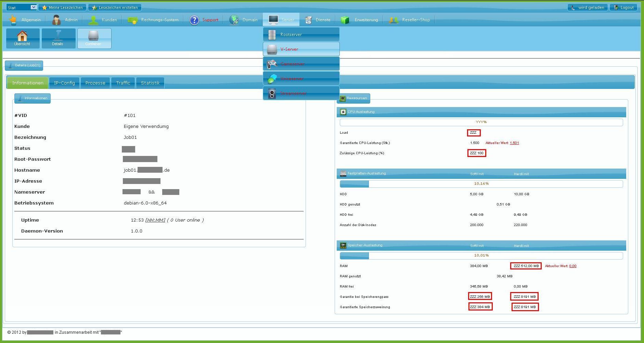Click the Festplatten-Auslastung progress bar

[481, 184]
